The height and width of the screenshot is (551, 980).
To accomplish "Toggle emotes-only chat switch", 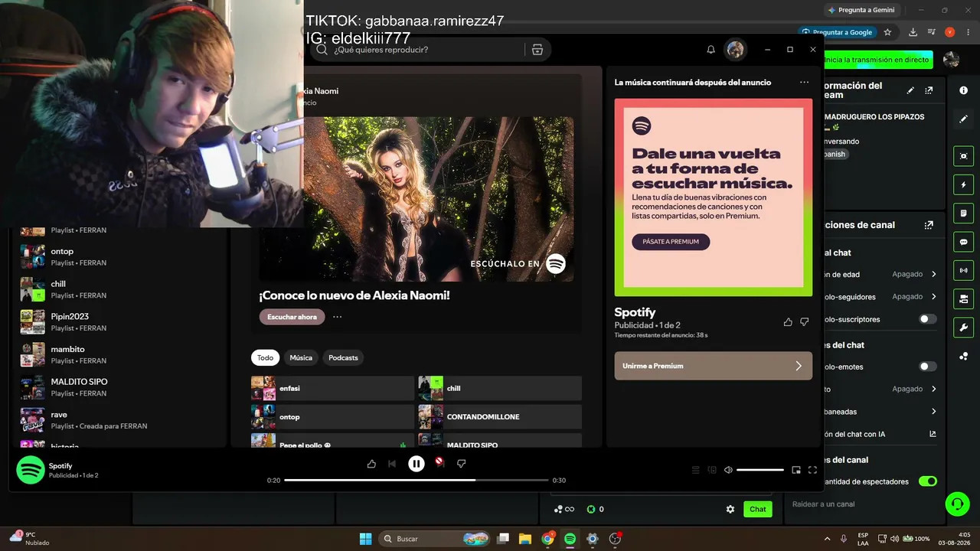I will coord(928,367).
